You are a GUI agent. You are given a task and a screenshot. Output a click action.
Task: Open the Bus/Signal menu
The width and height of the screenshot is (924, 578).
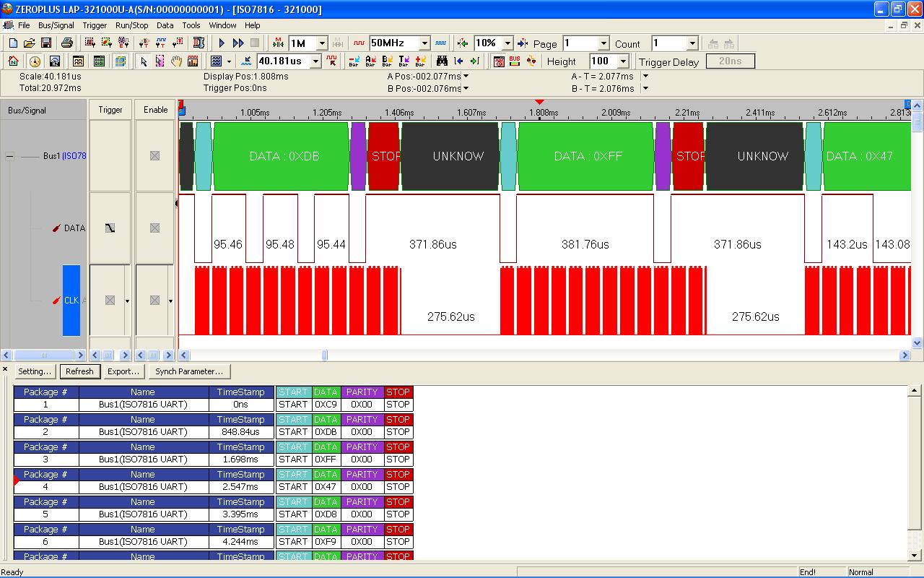click(56, 25)
